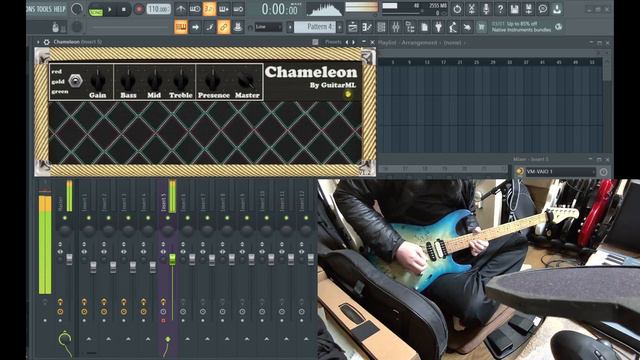Open Chameleon plugin gear settings icon
Screen dimensions: 640x360
pyautogui.click(x=47, y=42)
